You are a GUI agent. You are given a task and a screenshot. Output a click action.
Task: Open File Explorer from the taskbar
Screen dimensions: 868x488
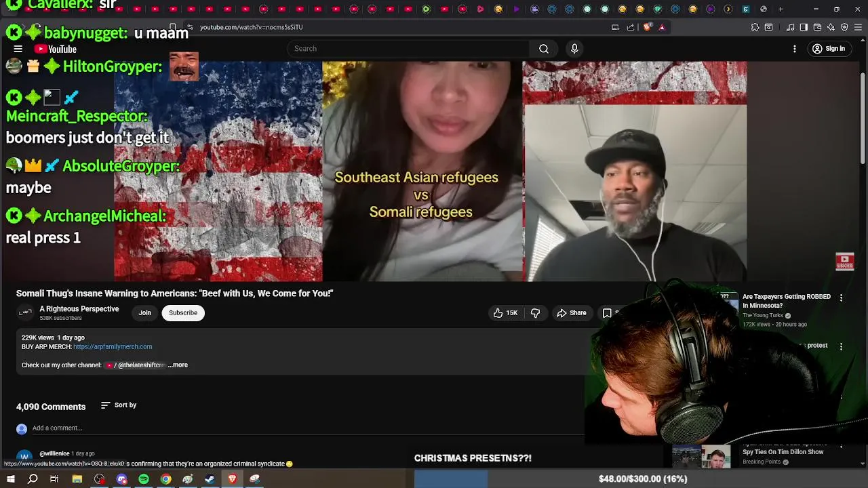77,479
